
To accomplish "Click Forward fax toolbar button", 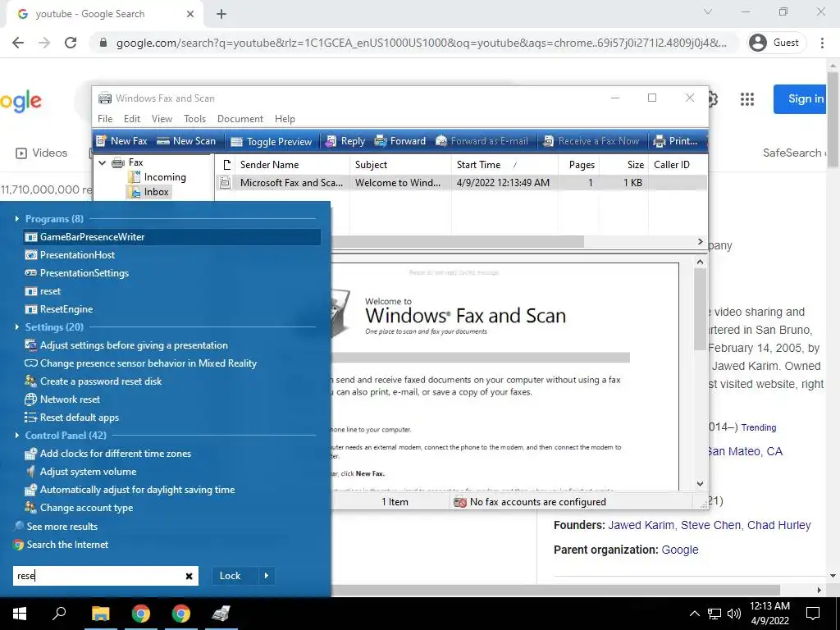I will point(399,141).
